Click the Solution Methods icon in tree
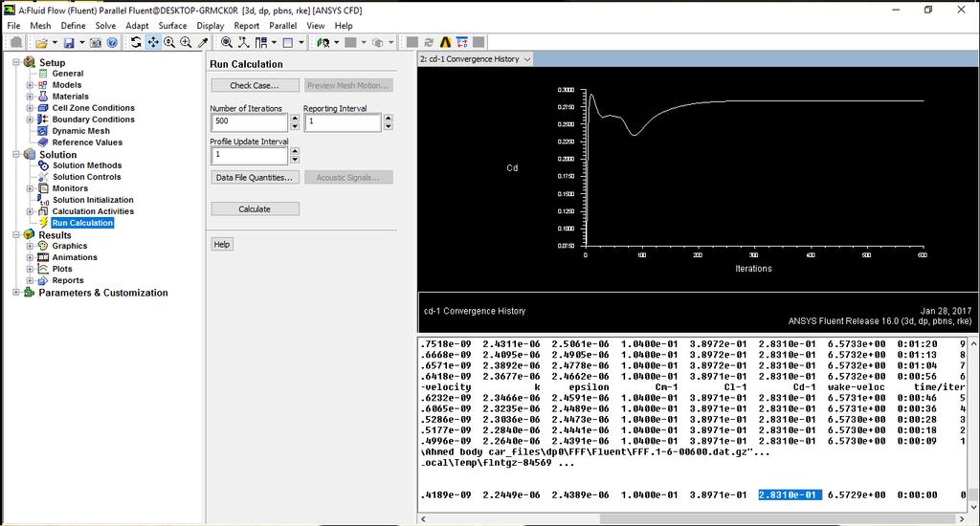This screenshot has width=980, height=526. point(43,164)
